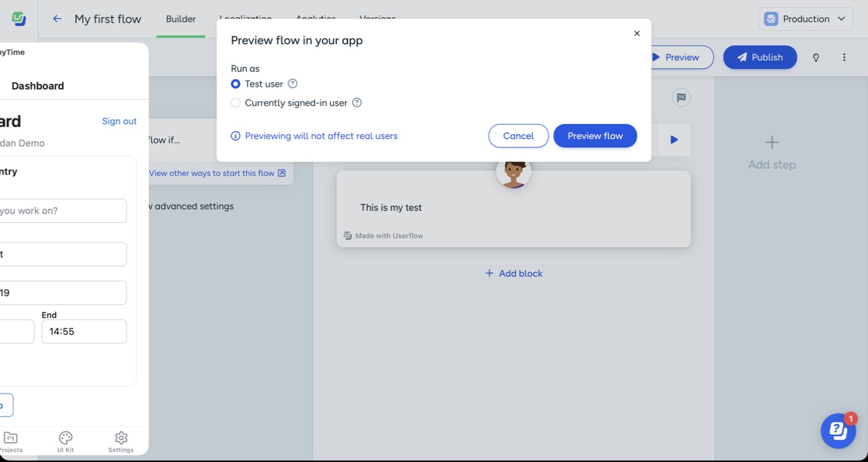The width and height of the screenshot is (868, 462).
Task: Click the 'you work on?' input field
Action: 63,211
